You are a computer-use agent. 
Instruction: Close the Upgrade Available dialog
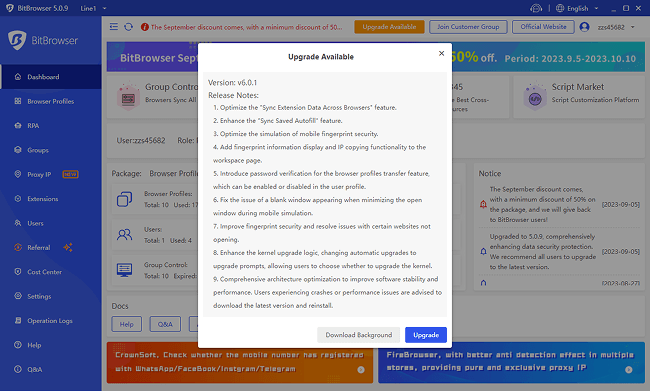[x=441, y=53]
